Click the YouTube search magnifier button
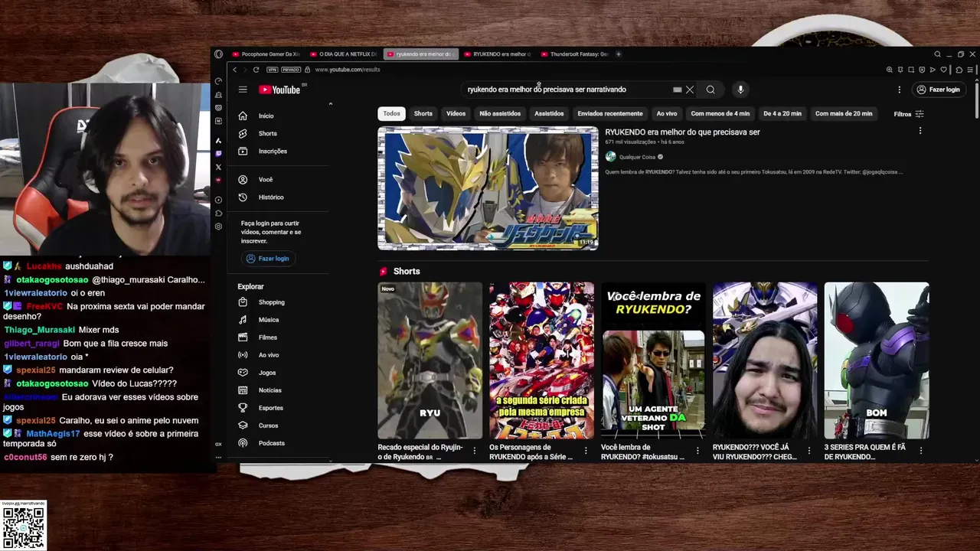The height and width of the screenshot is (551, 980). pos(710,90)
